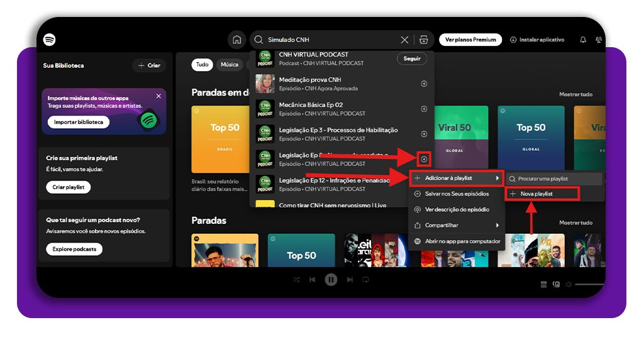Click Importar biblioteca button

[79, 122]
